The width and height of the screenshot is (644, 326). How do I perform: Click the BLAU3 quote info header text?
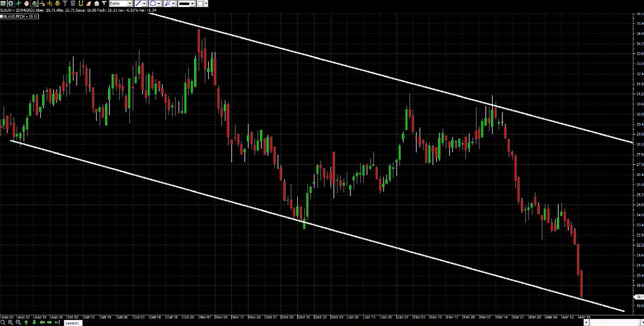pyautogui.click(x=78, y=10)
